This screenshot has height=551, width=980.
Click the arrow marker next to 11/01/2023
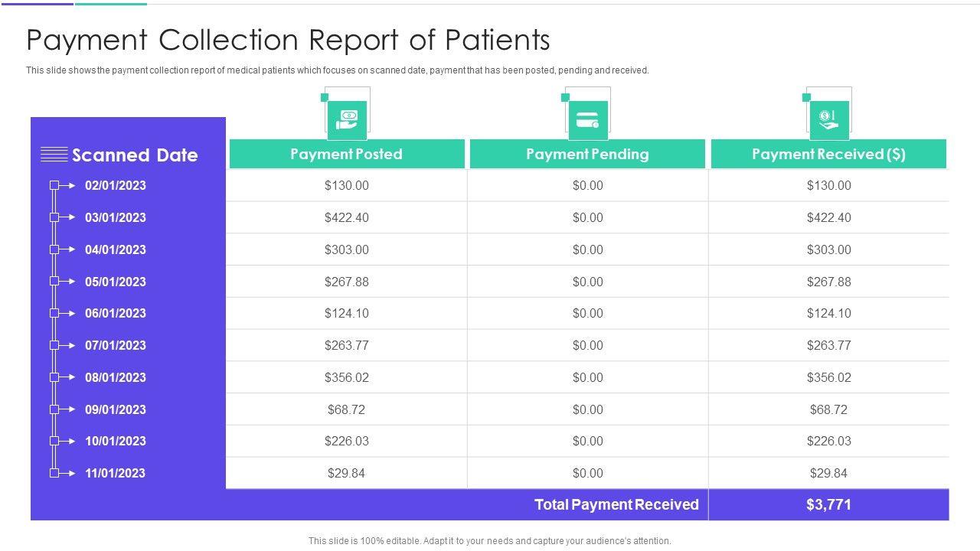(x=63, y=473)
